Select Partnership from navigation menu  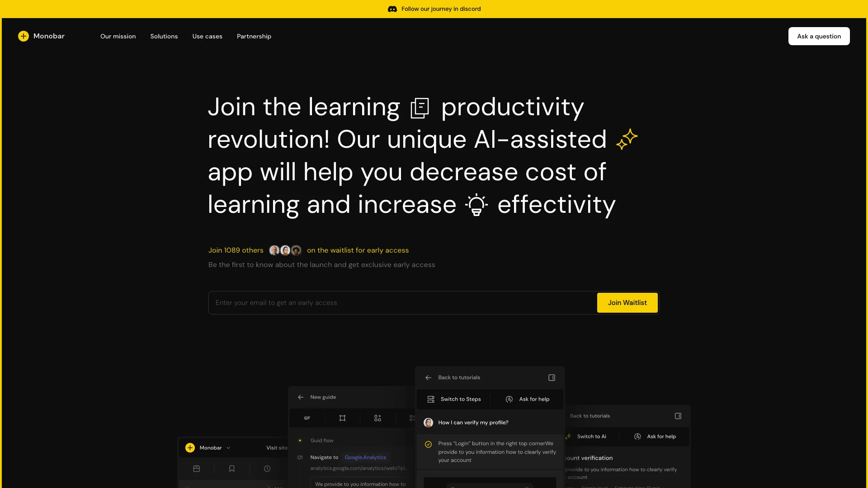click(x=253, y=36)
